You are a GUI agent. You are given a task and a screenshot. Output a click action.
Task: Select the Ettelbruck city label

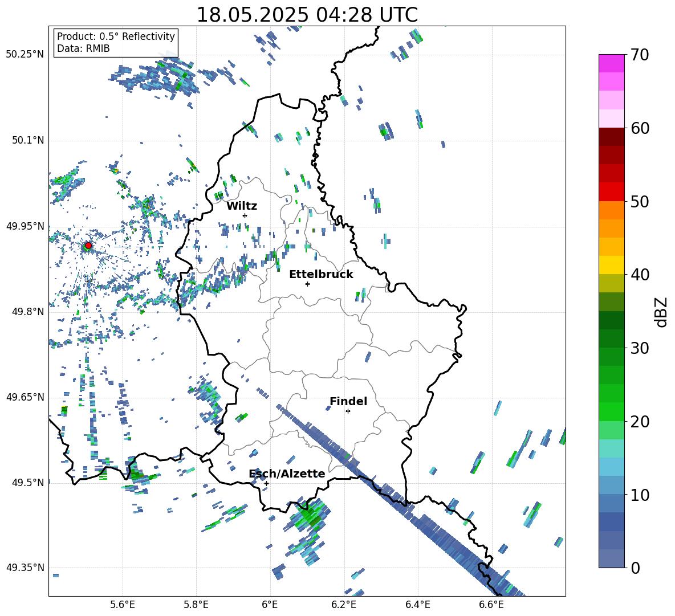pyautogui.click(x=321, y=275)
